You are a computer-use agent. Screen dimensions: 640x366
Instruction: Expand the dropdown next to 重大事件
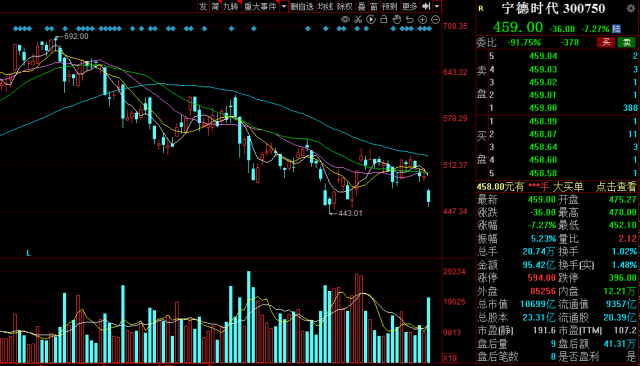tap(284, 6)
